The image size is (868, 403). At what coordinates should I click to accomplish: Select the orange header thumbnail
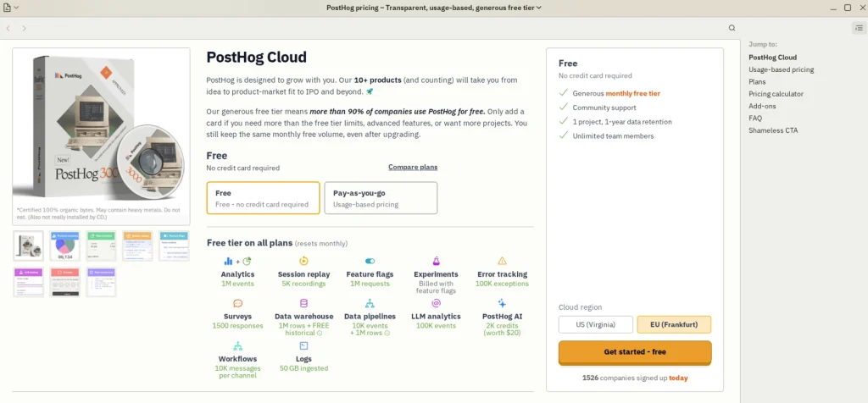(x=138, y=246)
